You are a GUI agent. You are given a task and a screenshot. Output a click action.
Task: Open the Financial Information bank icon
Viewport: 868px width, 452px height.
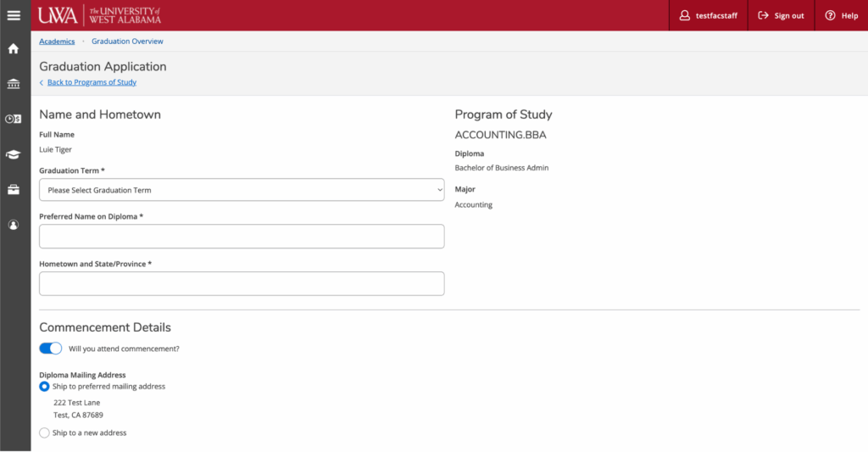pyautogui.click(x=14, y=84)
